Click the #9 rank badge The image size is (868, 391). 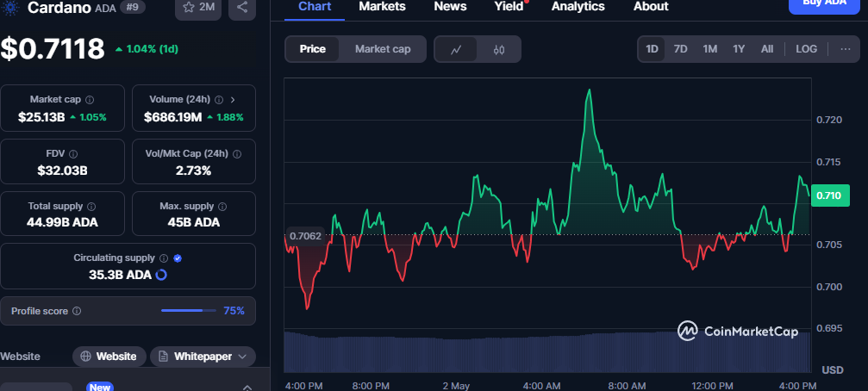click(132, 8)
